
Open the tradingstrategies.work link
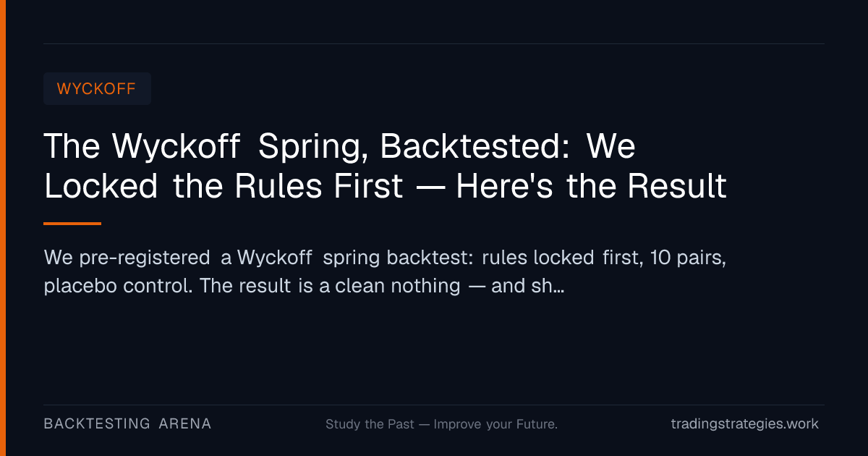pyautogui.click(x=745, y=424)
